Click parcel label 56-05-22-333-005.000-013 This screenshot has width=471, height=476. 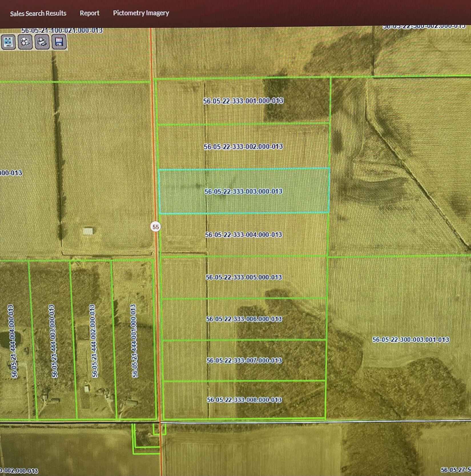click(244, 277)
